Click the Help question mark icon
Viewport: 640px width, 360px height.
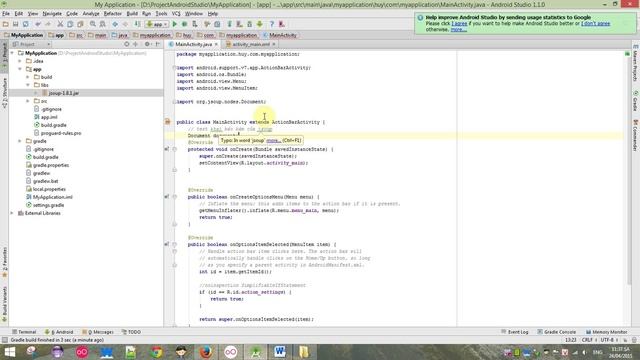pyautogui.click(x=271, y=24)
